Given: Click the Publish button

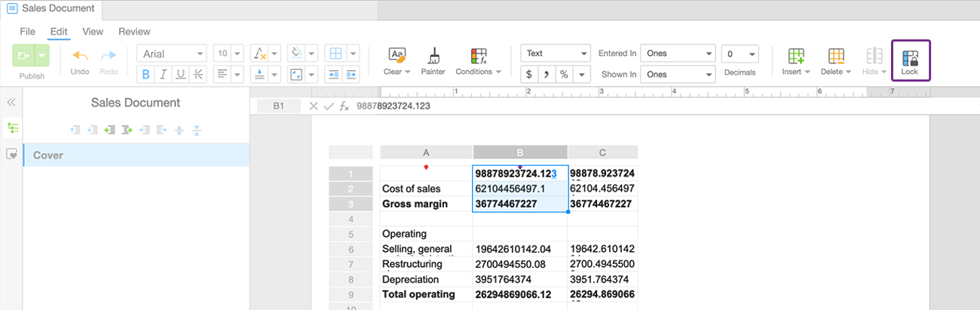Looking at the screenshot, I should pyautogui.click(x=31, y=56).
